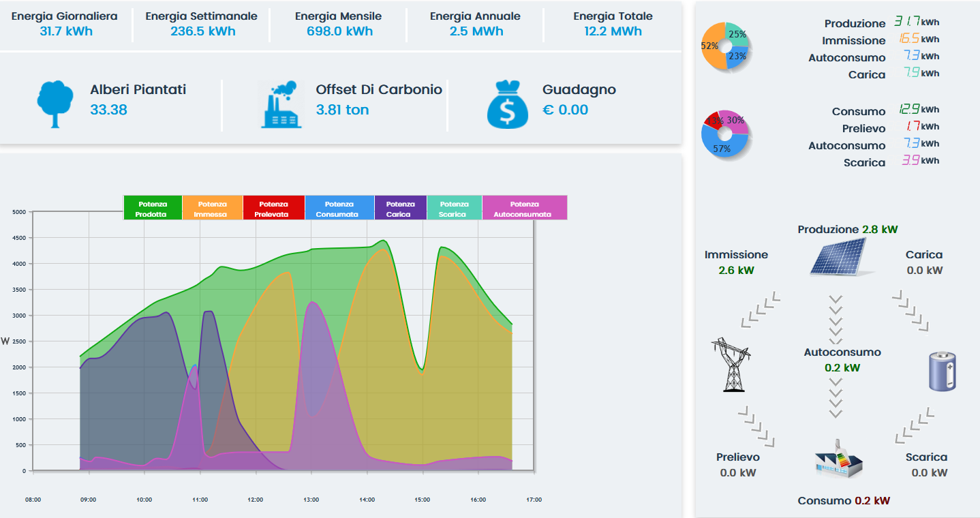
Task: Click the factory Offset Di Carbonio icon
Action: coord(281,104)
